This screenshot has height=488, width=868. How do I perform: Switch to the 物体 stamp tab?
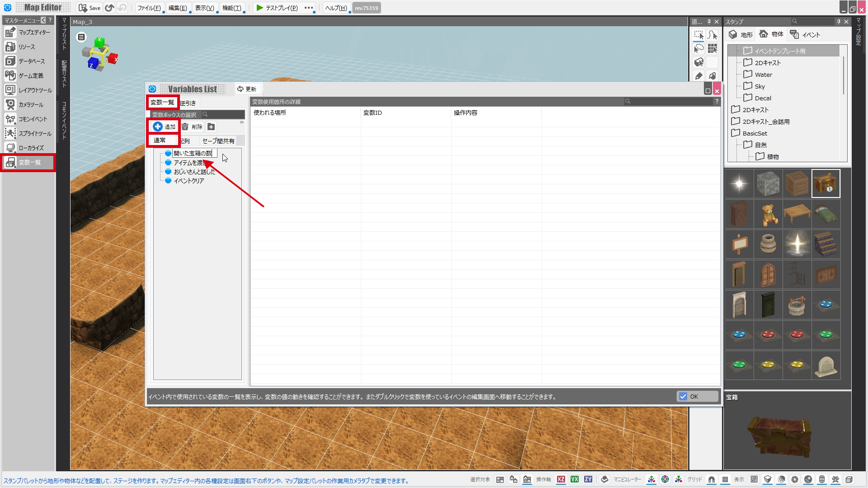[771, 34]
